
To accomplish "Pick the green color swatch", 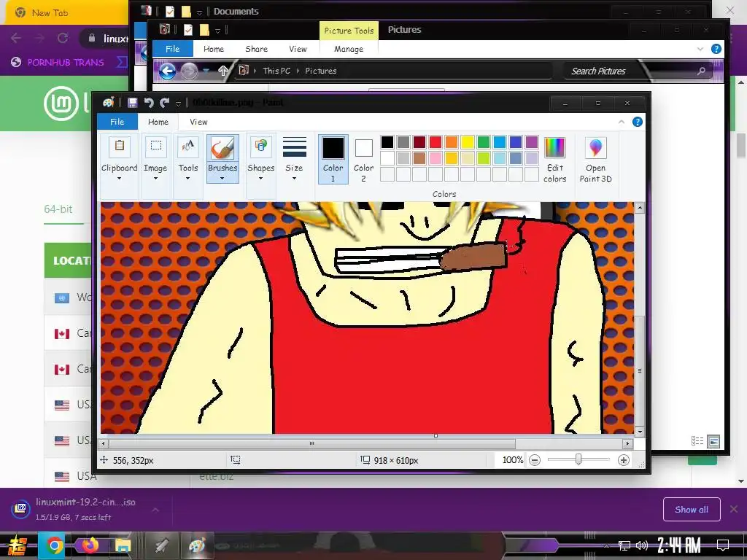I will point(484,142).
